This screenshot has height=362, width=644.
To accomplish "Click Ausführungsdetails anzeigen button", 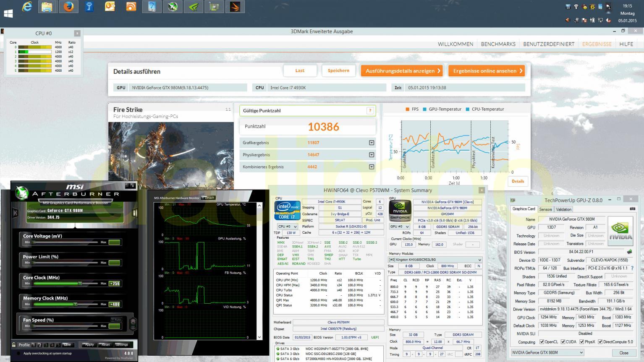I will [403, 71].
